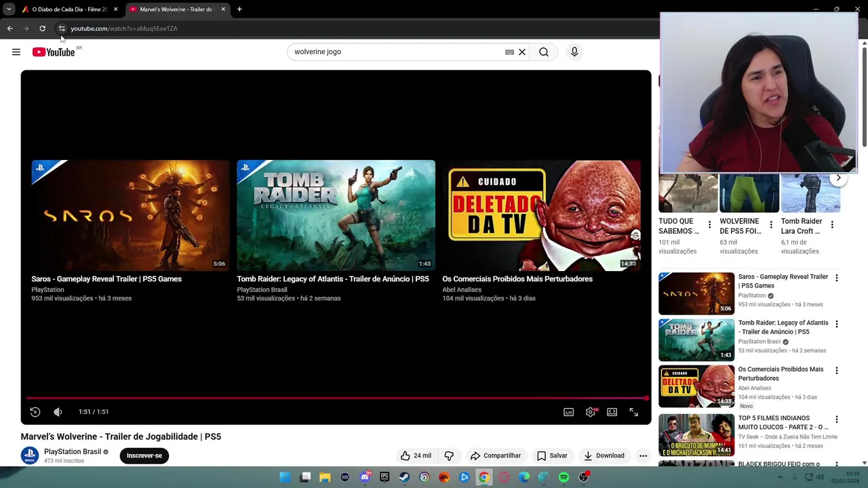Open Discord from the taskbar
The width and height of the screenshot is (868, 488).
[x=365, y=477]
